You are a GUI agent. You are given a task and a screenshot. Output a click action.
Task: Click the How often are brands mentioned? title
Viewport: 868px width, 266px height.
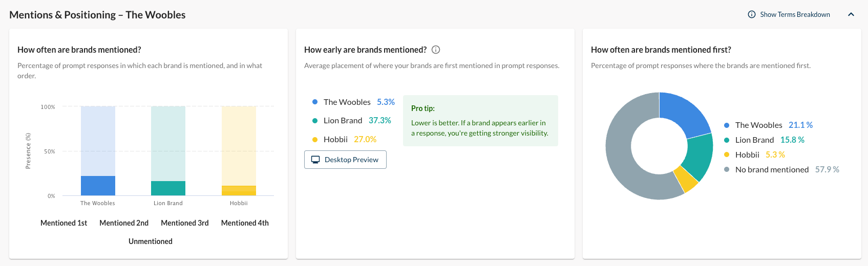coord(79,50)
